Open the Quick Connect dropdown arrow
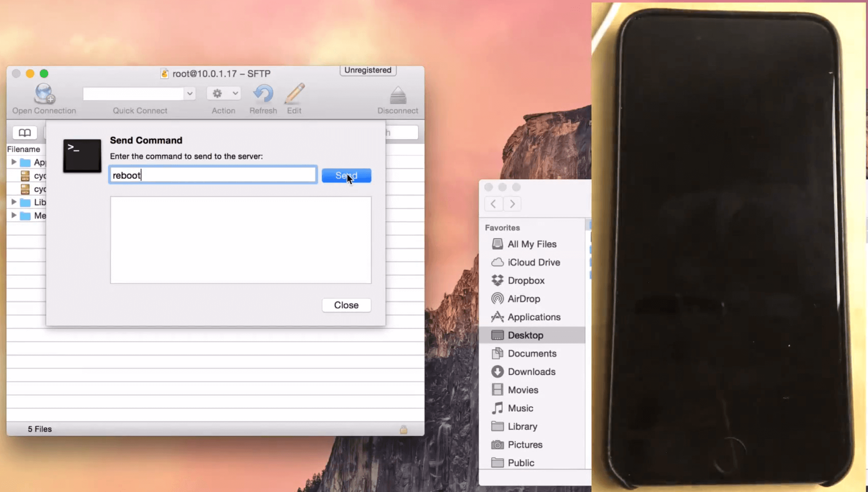Viewport: 868px width, 492px height. 189,93
